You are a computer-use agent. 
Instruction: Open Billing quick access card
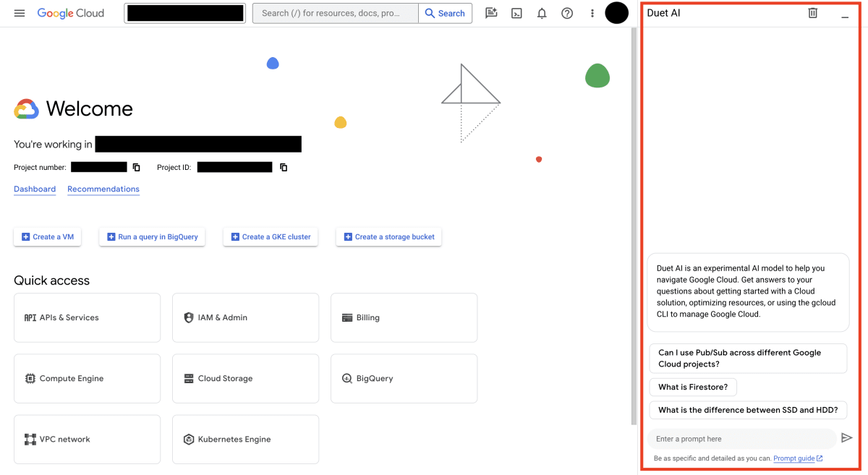404,317
